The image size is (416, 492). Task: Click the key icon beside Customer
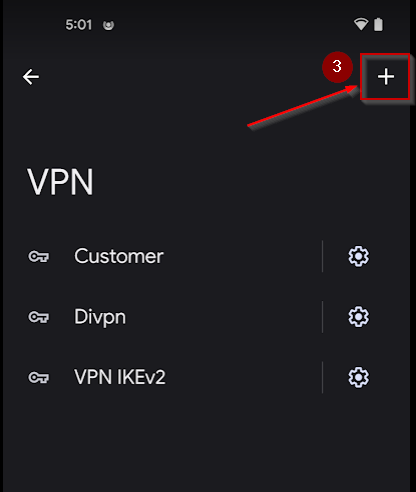[x=38, y=257]
